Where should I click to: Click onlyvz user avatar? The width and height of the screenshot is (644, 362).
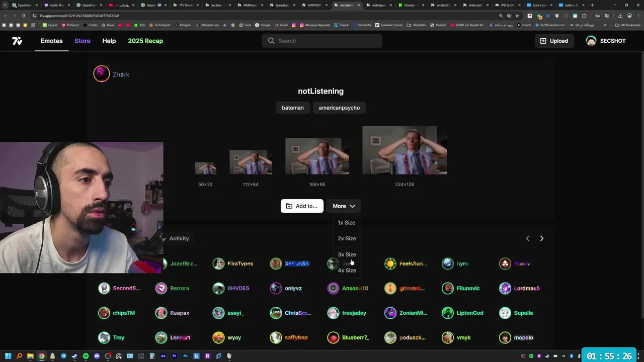(276, 288)
